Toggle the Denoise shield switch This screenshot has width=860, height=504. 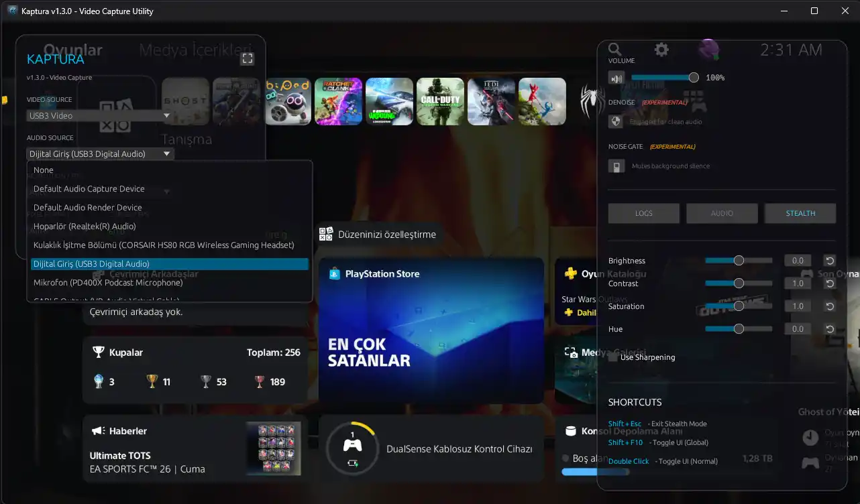[616, 122]
